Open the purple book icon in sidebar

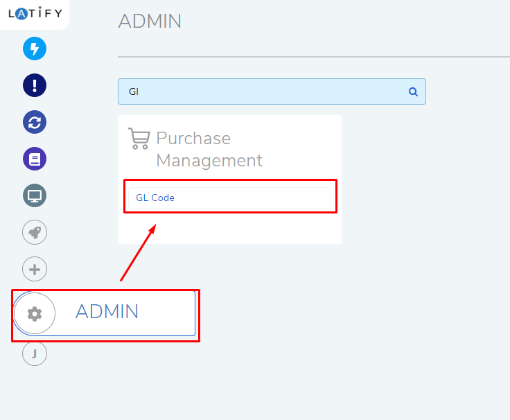[35, 159]
